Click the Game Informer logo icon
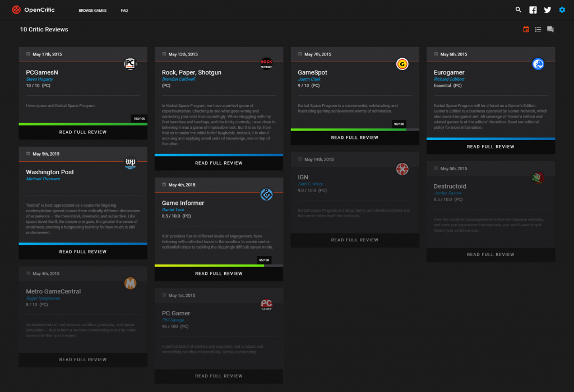This screenshot has width=574, height=392. [266, 195]
